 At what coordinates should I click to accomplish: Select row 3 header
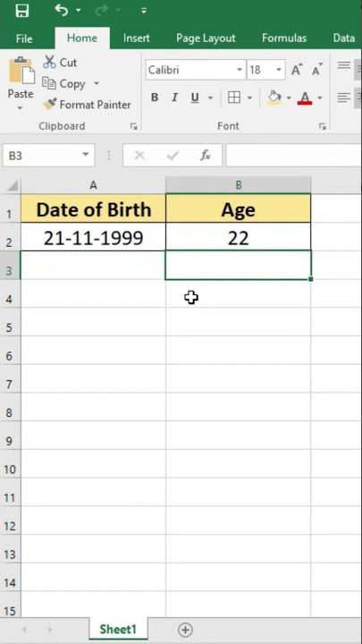click(x=10, y=266)
